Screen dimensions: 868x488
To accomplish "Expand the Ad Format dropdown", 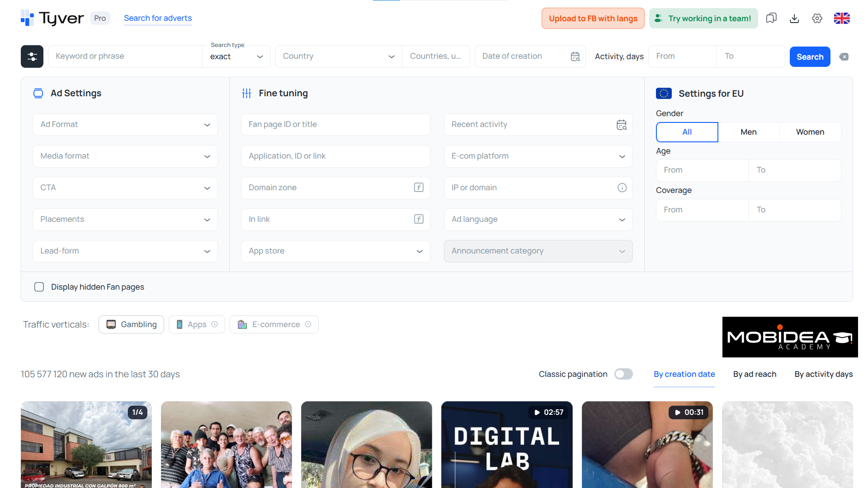I will click(x=125, y=124).
